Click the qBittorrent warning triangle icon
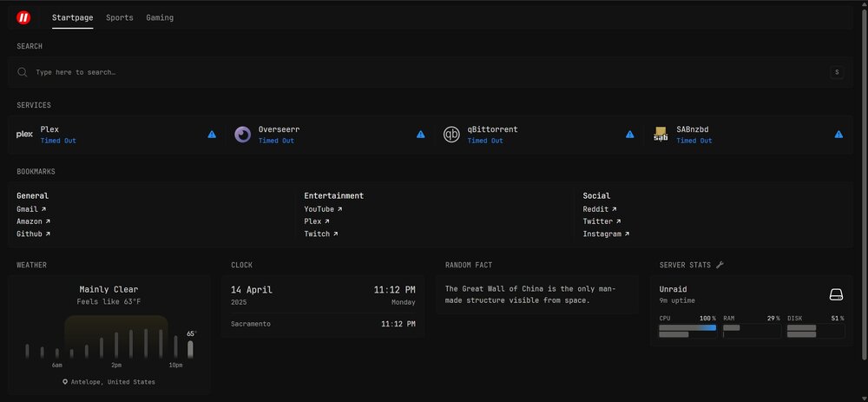 (x=630, y=135)
